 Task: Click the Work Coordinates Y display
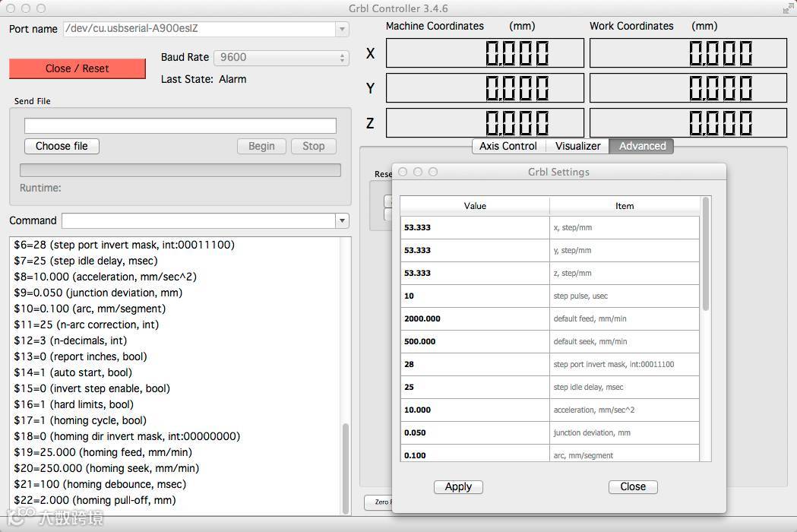pos(688,88)
